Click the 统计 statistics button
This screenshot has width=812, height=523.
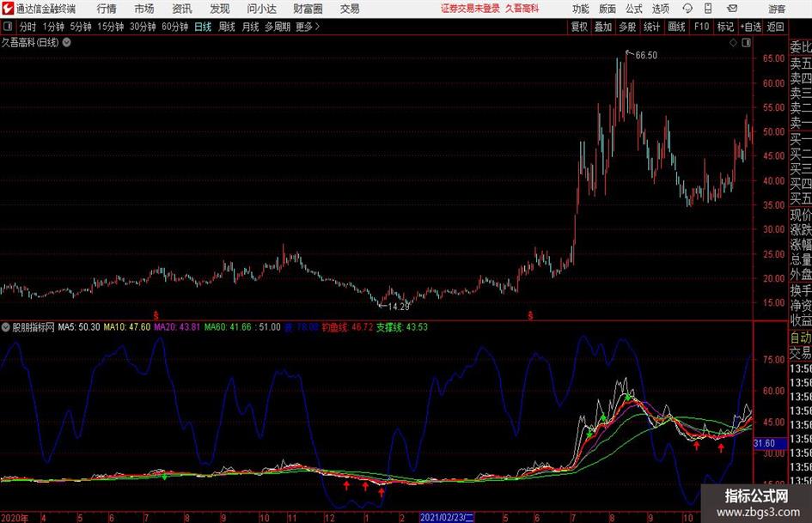pos(651,27)
